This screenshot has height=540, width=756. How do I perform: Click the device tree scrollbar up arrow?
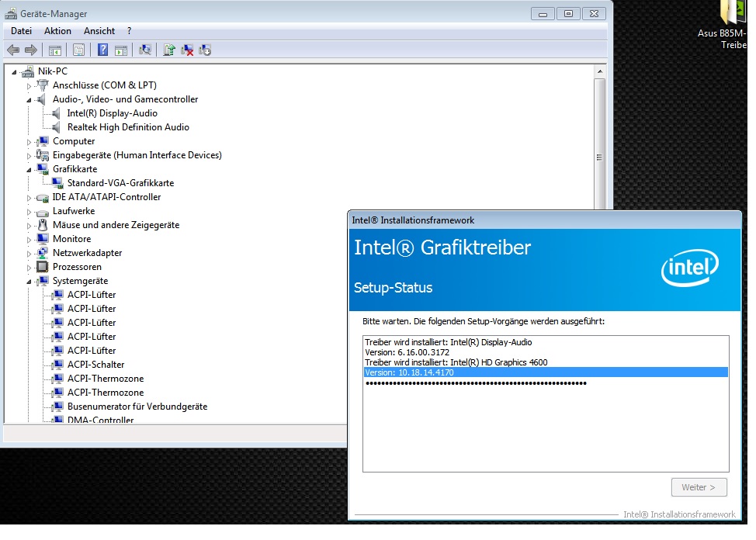tap(600, 72)
